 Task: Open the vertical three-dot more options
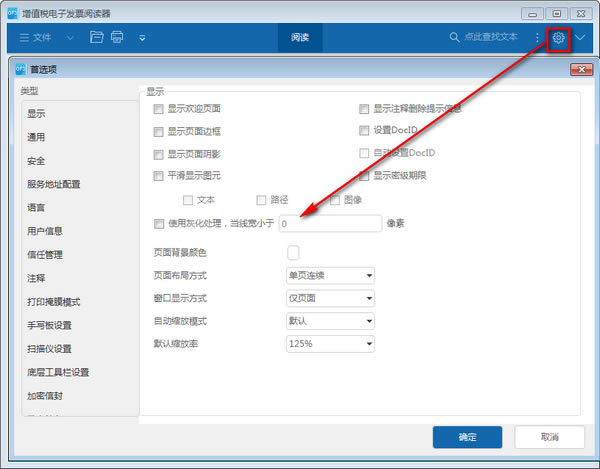pyautogui.click(x=537, y=37)
